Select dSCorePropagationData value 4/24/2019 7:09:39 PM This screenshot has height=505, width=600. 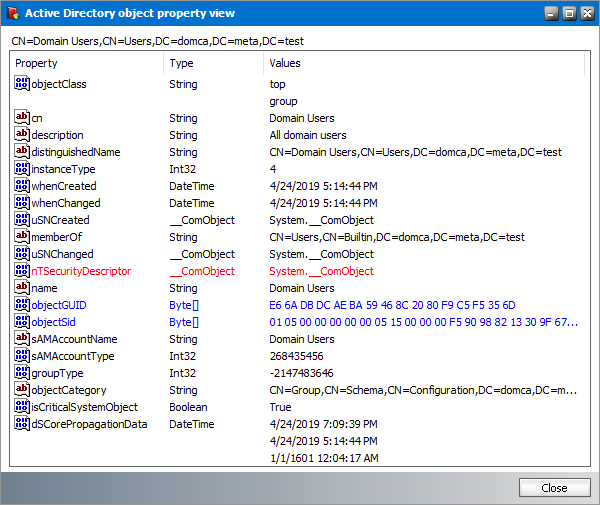323,424
